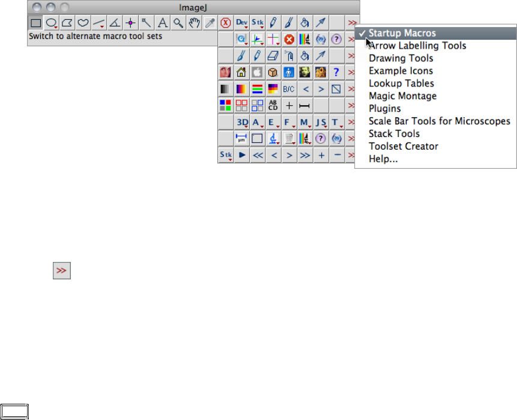
Task: Go to last slice with blue >>
Action: point(304,155)
